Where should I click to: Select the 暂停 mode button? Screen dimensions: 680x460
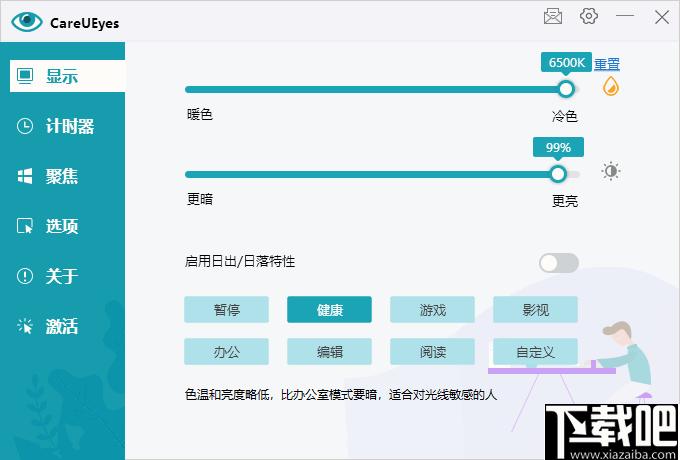coord(226,310)
